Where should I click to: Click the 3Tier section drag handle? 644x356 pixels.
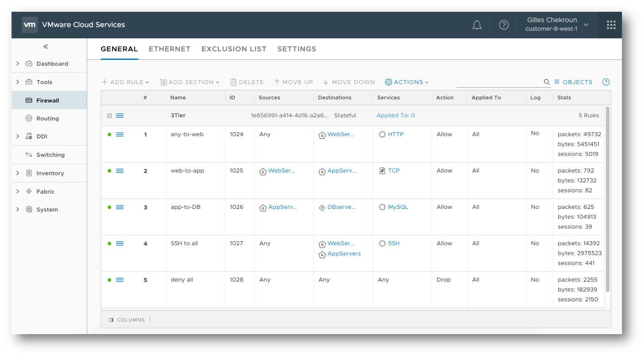[x=120, y=116]
